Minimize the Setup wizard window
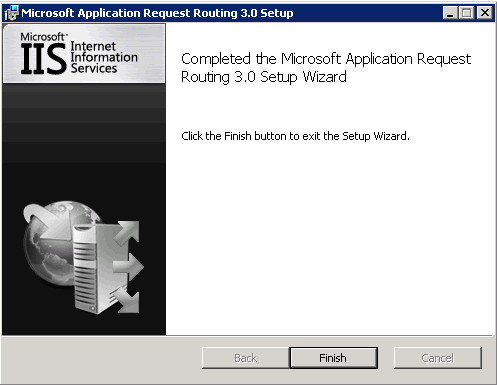 (x=450, y=13)
